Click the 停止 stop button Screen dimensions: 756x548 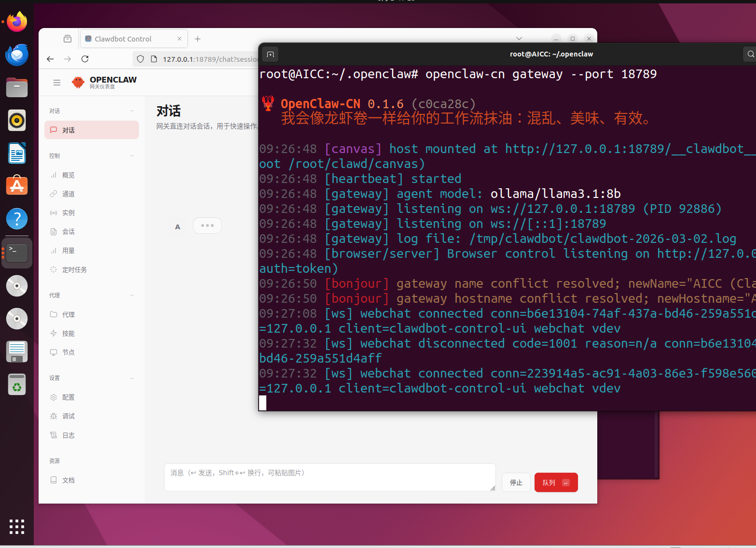516,482
